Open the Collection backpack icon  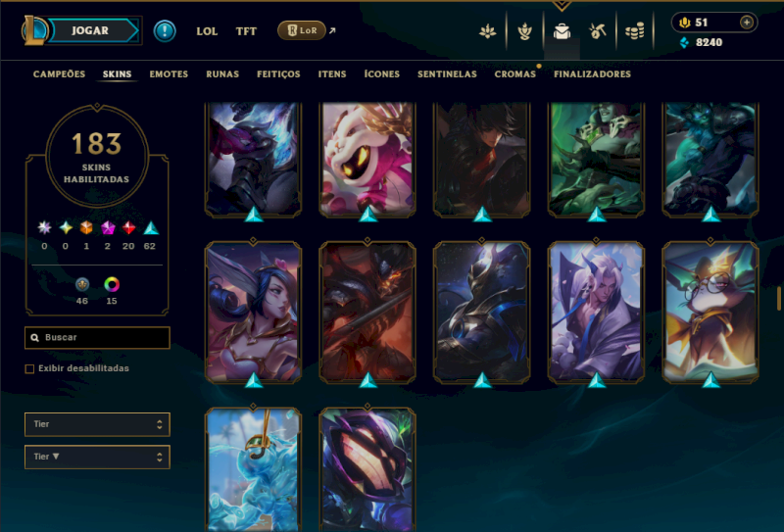click(562, 31)
